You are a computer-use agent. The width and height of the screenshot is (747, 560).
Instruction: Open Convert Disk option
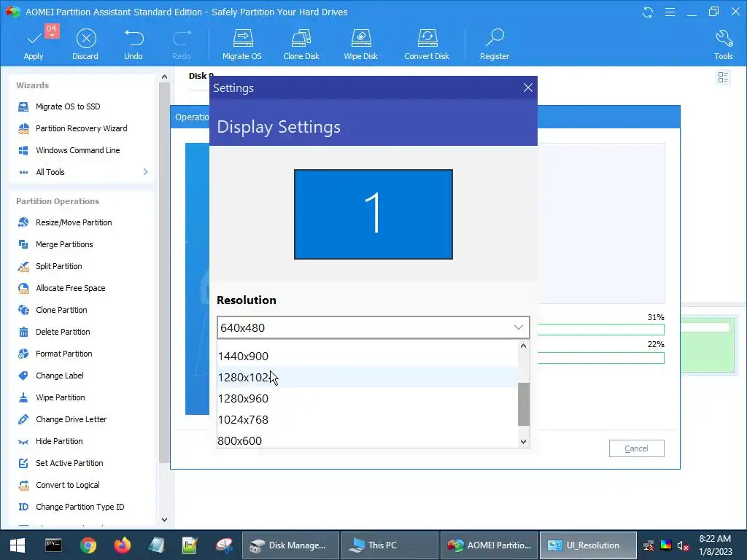[x=427, y=44]
